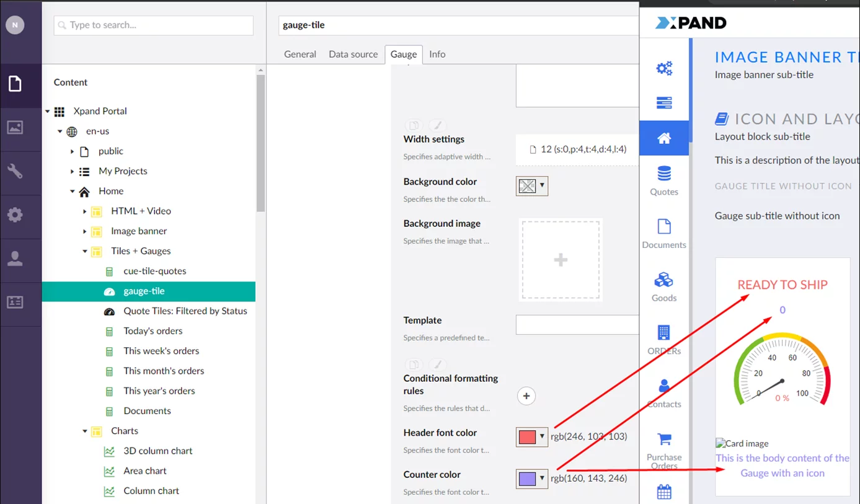Screen dimensions: 860x504
Task: Open the Users section person icon
Action: coord(15,259)
